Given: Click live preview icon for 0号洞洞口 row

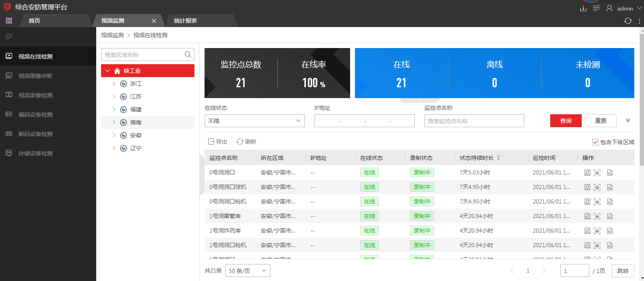Looking at the screenshot, I should point(597,173).
